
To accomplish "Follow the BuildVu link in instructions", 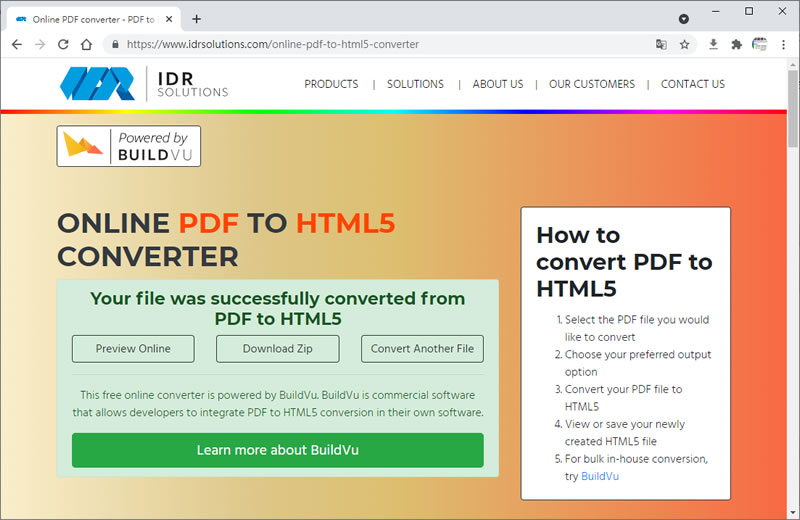I will 600,476.
